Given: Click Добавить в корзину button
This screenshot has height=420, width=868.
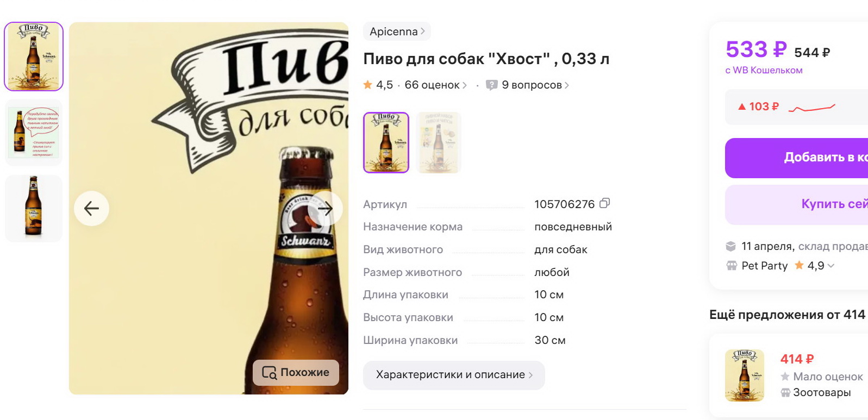Looking at the screenshot, I should pos(797,158).
